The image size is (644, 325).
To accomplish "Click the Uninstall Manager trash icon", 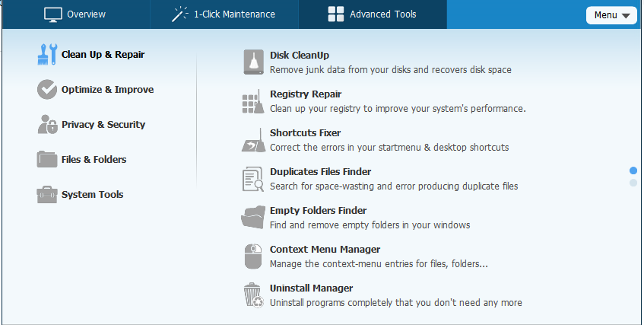I will tap(252, 295).
